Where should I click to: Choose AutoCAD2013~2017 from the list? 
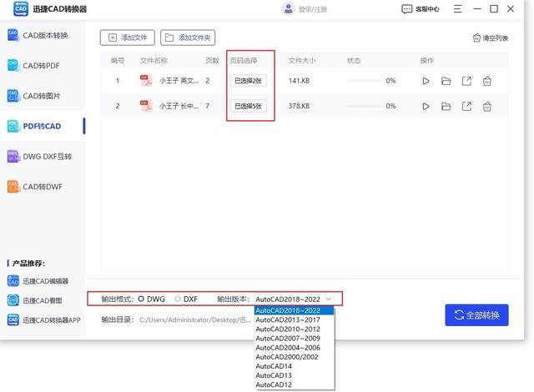294,320
